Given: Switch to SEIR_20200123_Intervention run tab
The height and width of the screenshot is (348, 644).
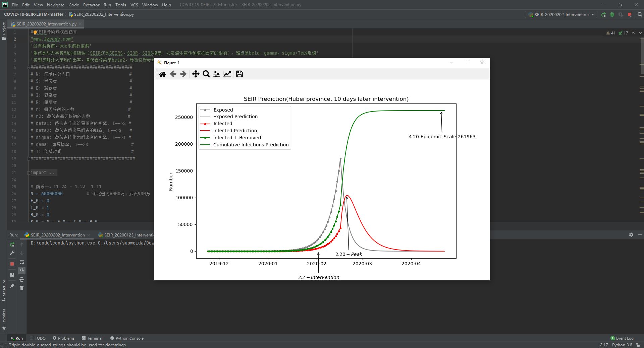Looking at the screenshot, I should point(126,235).
